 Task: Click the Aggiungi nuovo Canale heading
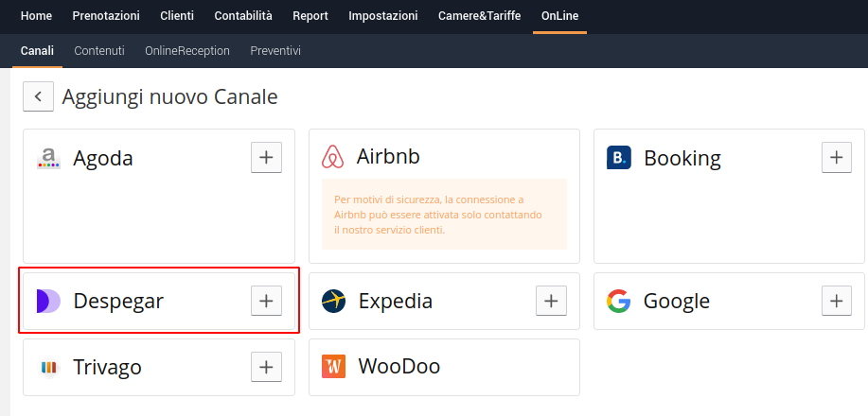coord(170,96)
